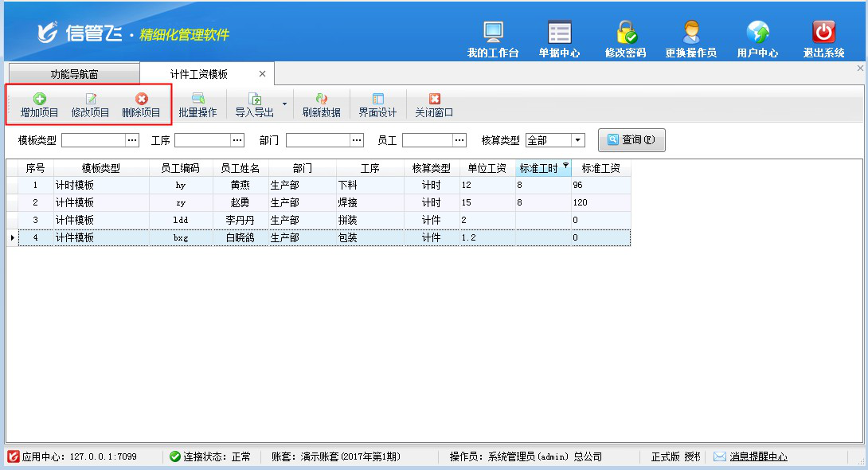The height and width of the screenshot is (470, 868).
Task: Open 批量操作 batch operation tool
Action: tap(197, 99)
